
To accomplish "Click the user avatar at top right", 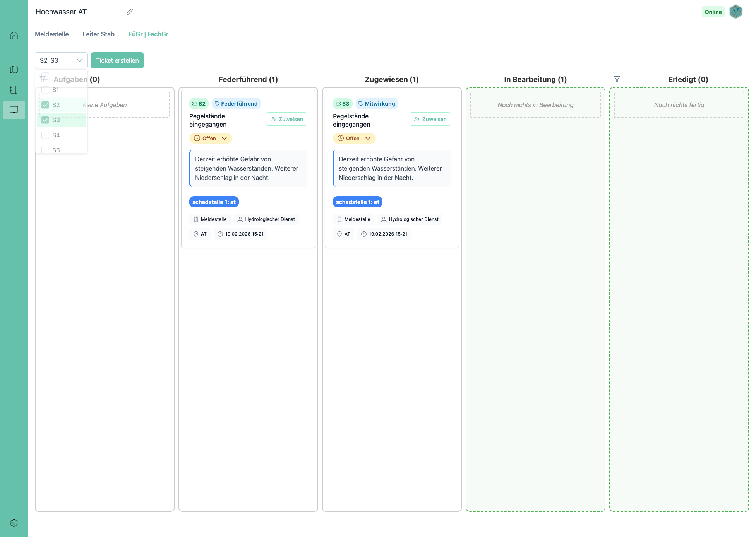I will pyautogui.click(x=735, y=12).
